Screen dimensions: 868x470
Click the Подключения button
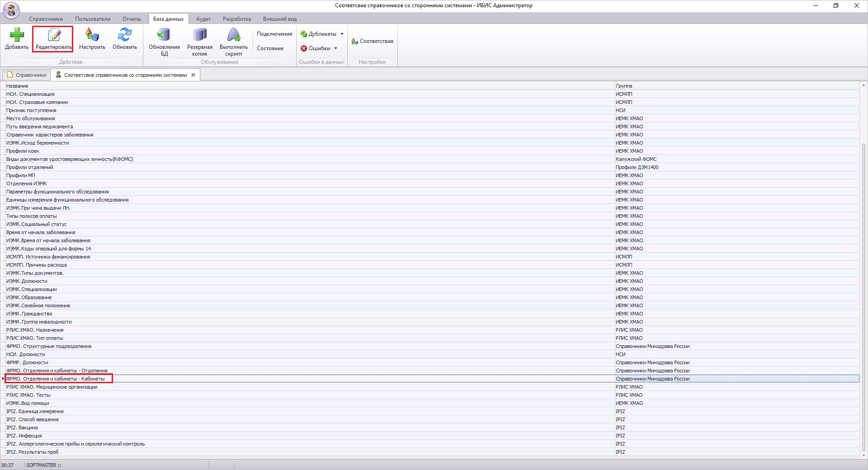point(274,34)
